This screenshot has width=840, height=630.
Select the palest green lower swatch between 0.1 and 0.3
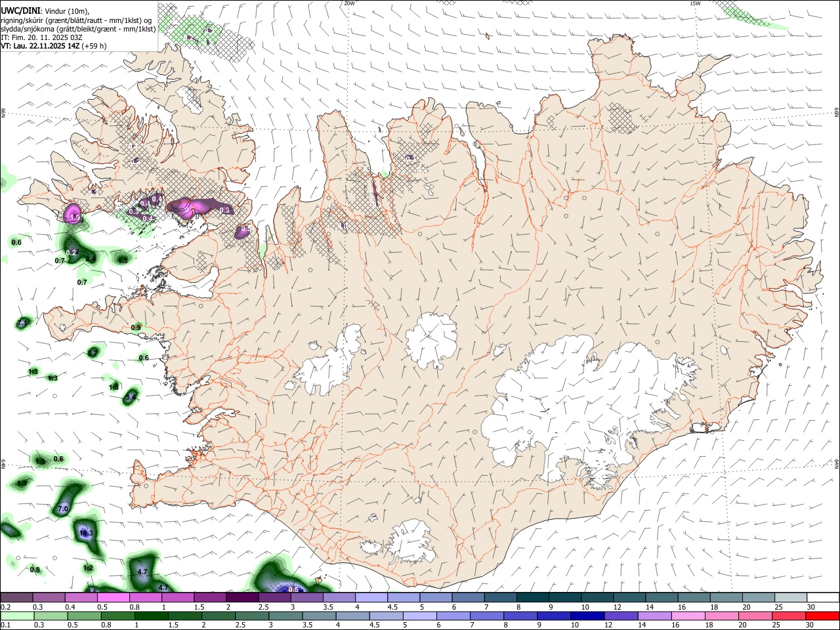[16, 616]
